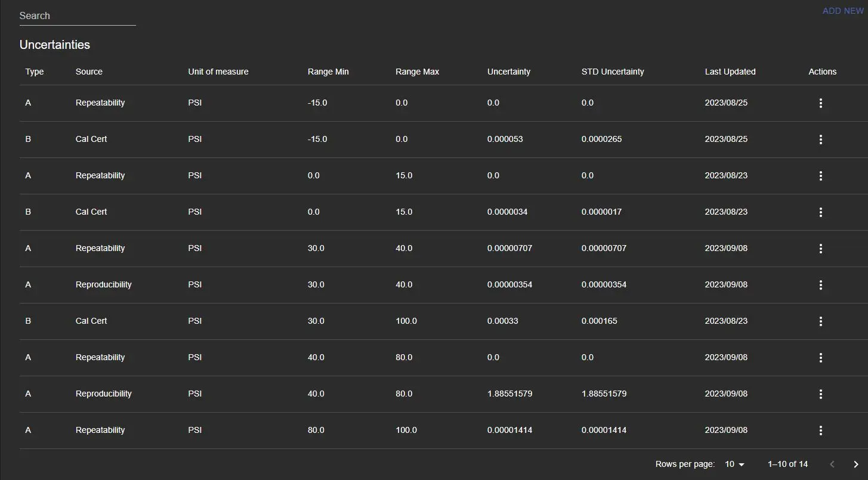Image resolution: width=868 pixels, height=480 pixels.
Task: Open actions menu for Repeatability -15.0 to 0.0 row
Action: point(821,103)
